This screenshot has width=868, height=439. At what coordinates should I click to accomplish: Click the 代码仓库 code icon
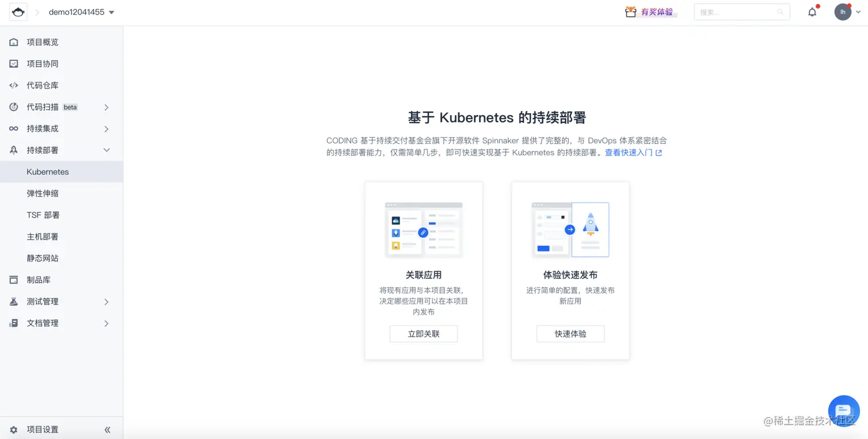tap(14, 86)
